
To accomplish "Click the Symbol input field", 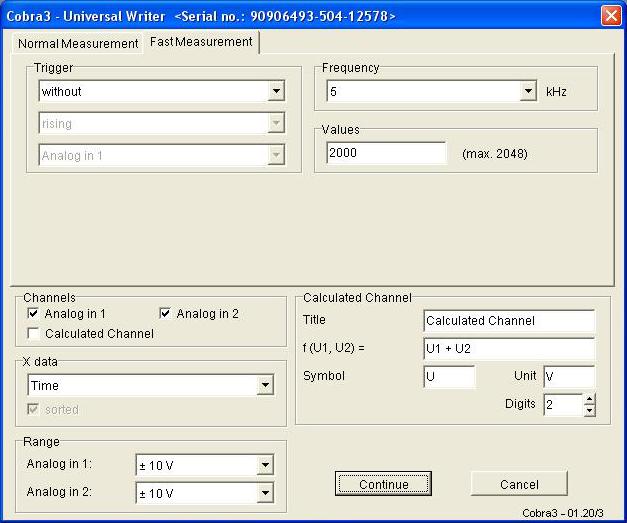I will click(449, 376).
